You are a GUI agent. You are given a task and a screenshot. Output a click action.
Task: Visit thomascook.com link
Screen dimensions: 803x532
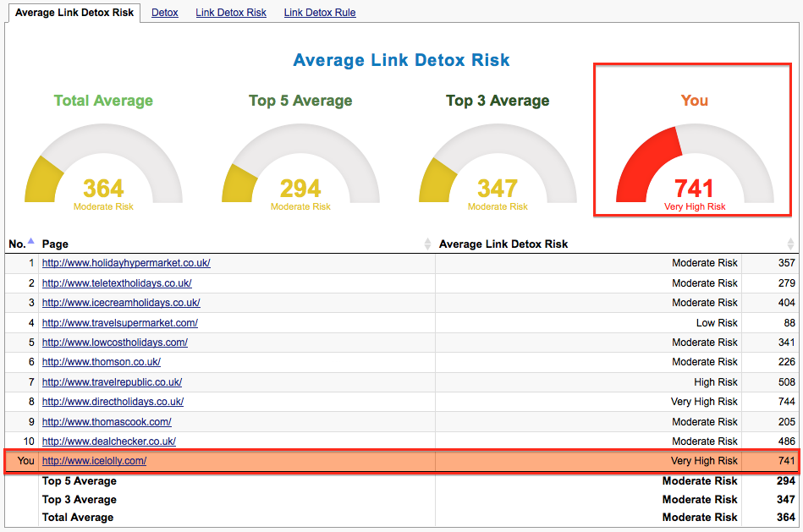(x=107, y=422)
